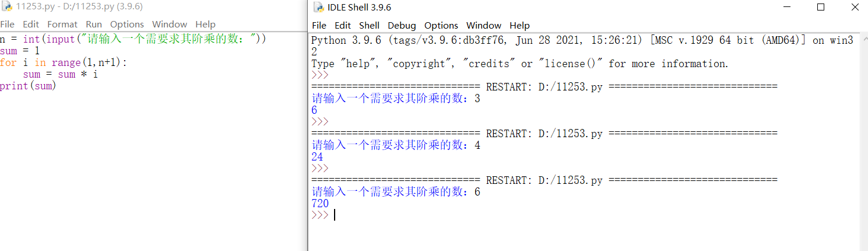Open the File menu of the 11253.py editor

pyautogui.click(x=7, y=25)
